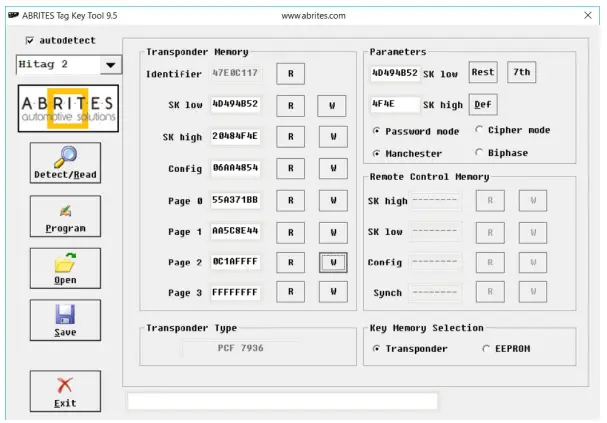
Task: Save data with the floppy disk button
Action: 65,320
